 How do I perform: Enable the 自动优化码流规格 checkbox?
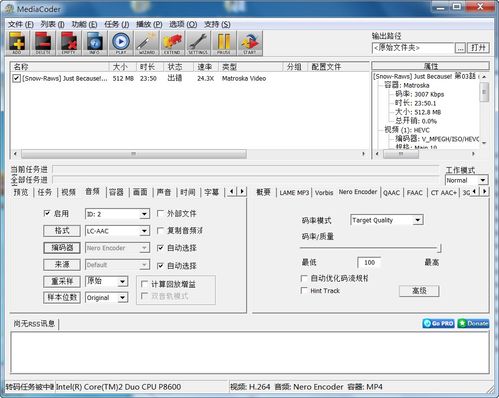point(304,278)
